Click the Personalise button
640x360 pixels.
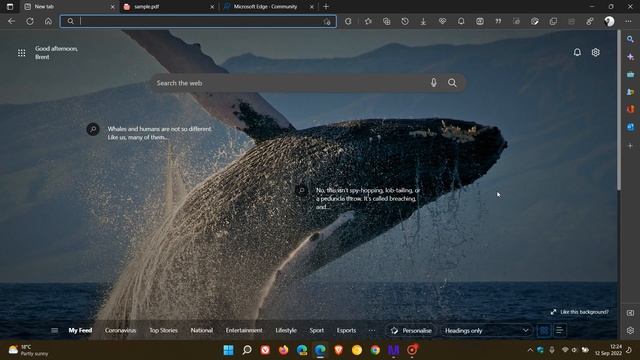click(x=411, y=331)
